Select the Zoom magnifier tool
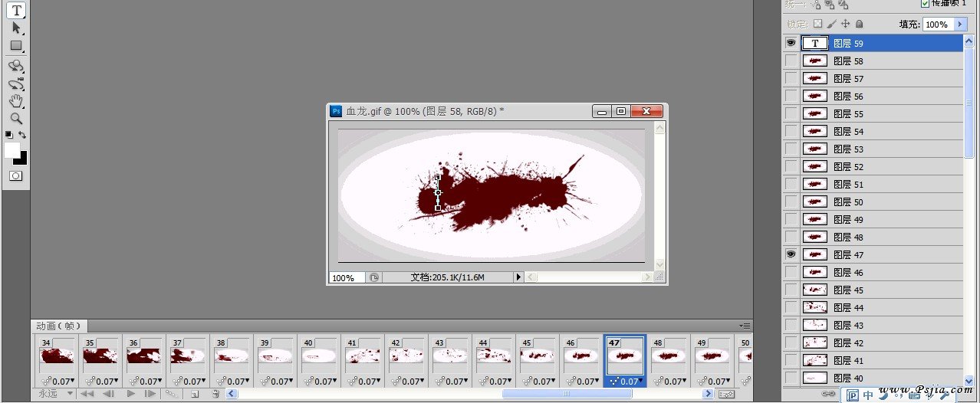 click(16, 119)
